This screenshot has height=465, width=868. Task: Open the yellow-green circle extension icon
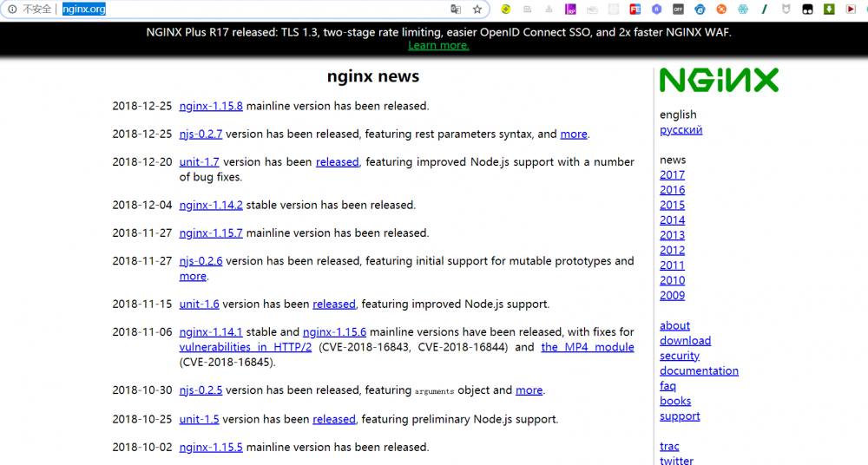coord(505,9)
